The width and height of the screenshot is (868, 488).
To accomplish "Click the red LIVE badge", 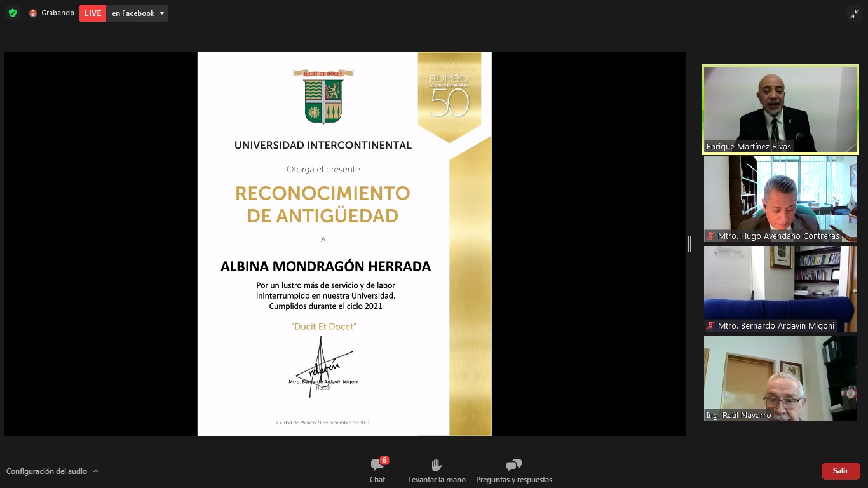I will (93, 13).
